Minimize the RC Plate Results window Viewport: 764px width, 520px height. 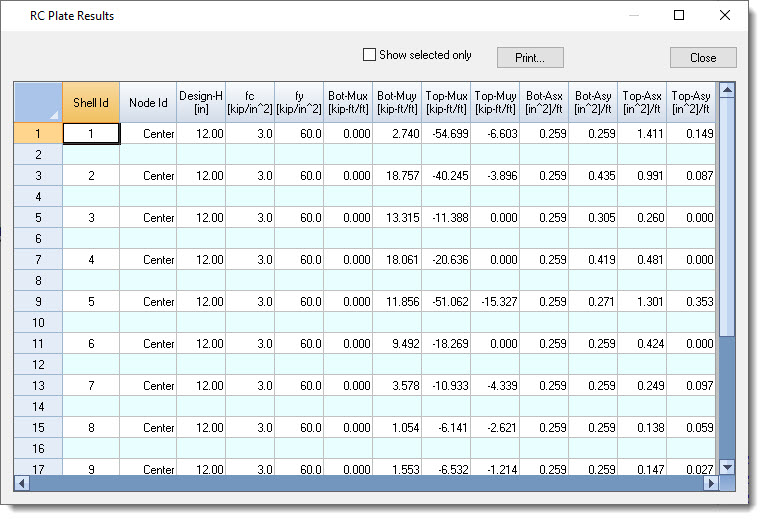click(x=633, y=15)
